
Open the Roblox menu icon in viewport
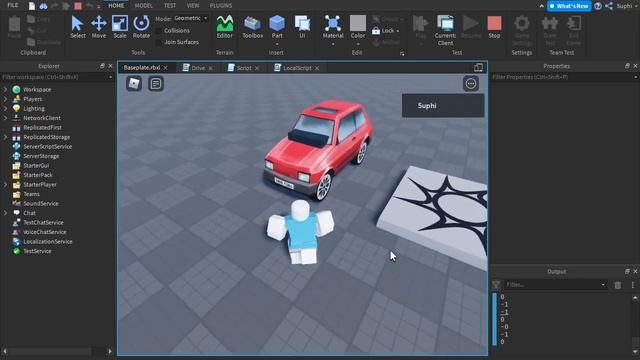[134, 84]
